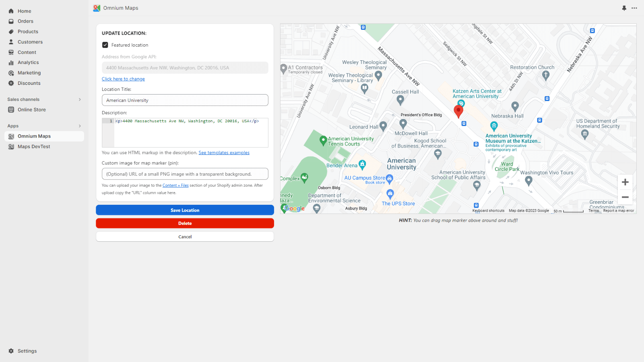This screenshot has width=644, height=362.
Task: Expand the Sales channels section
Action: (x=79, y=99)
